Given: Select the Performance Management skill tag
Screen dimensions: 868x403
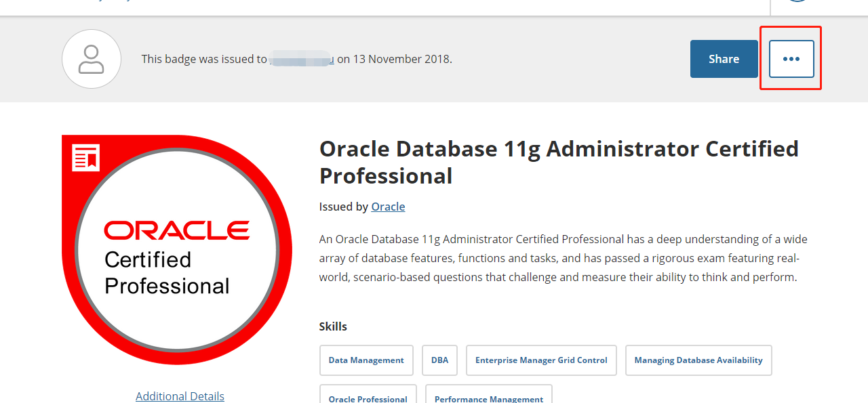Looking at the screenshot, I should (x=488, y=398).
